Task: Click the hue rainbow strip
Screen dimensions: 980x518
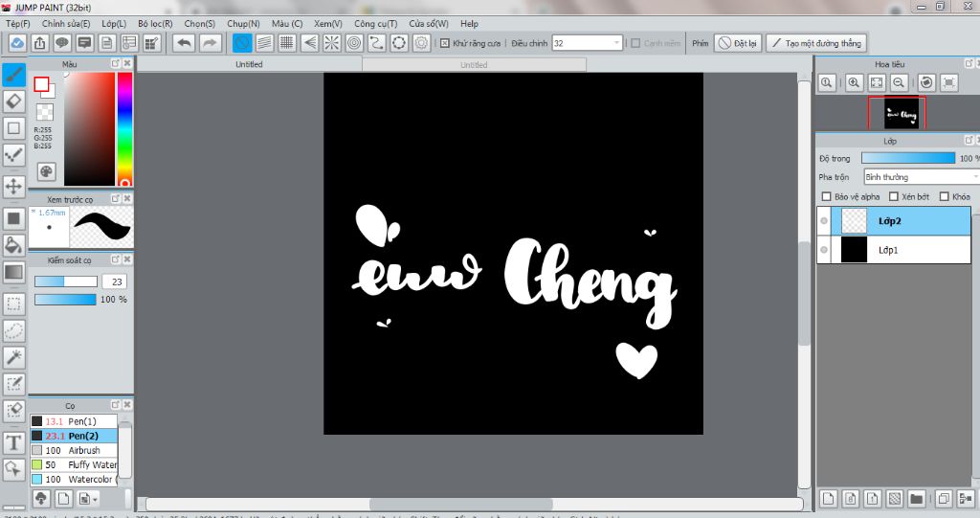Action: (125, 129)
